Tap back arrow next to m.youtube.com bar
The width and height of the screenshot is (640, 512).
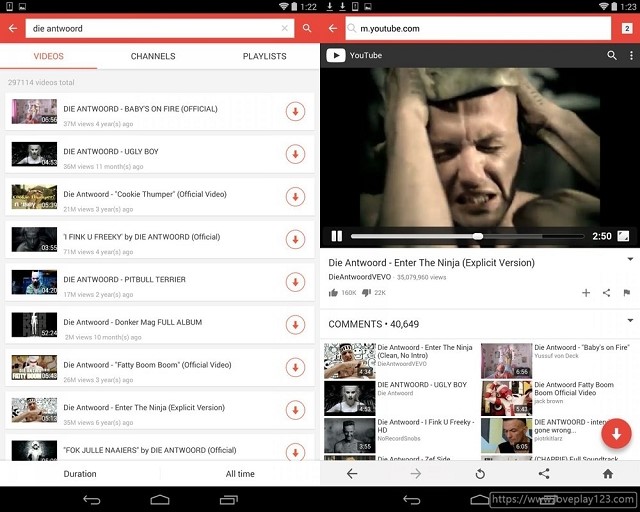pyautogui.click(x=333, y=28)
